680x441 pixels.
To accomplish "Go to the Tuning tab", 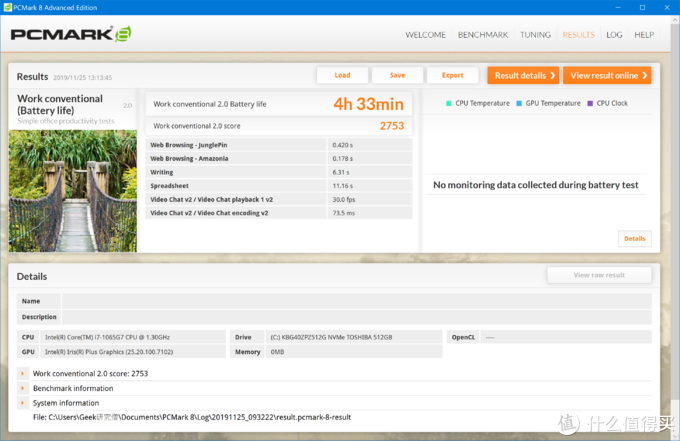I will (x=535, y=35).
